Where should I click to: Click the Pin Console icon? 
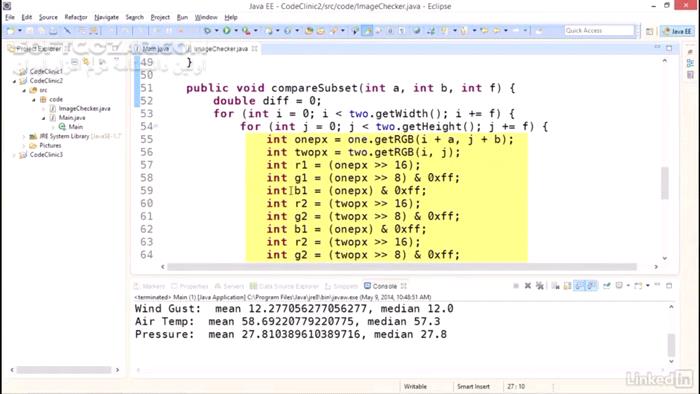point(607,286)
